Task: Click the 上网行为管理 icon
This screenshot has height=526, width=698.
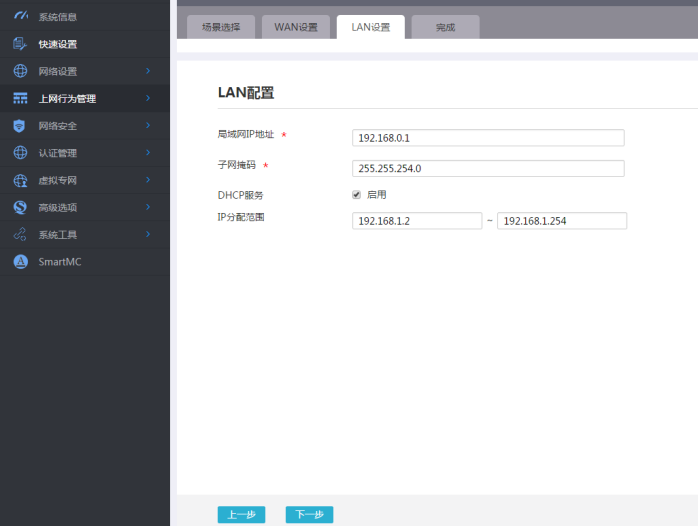Action: (20, 98)
